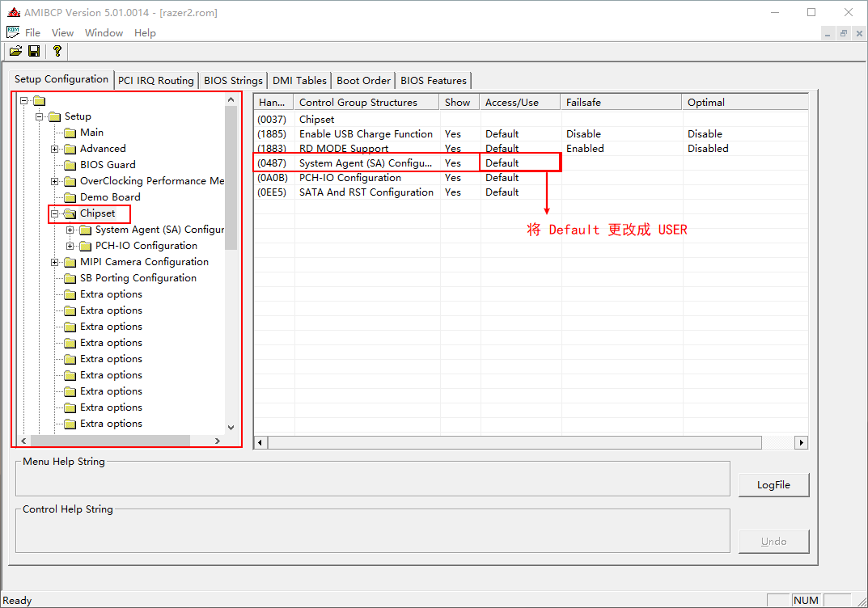Open help via question mark toolbar icon
868x608 pixels.
(x=57, y=52)
